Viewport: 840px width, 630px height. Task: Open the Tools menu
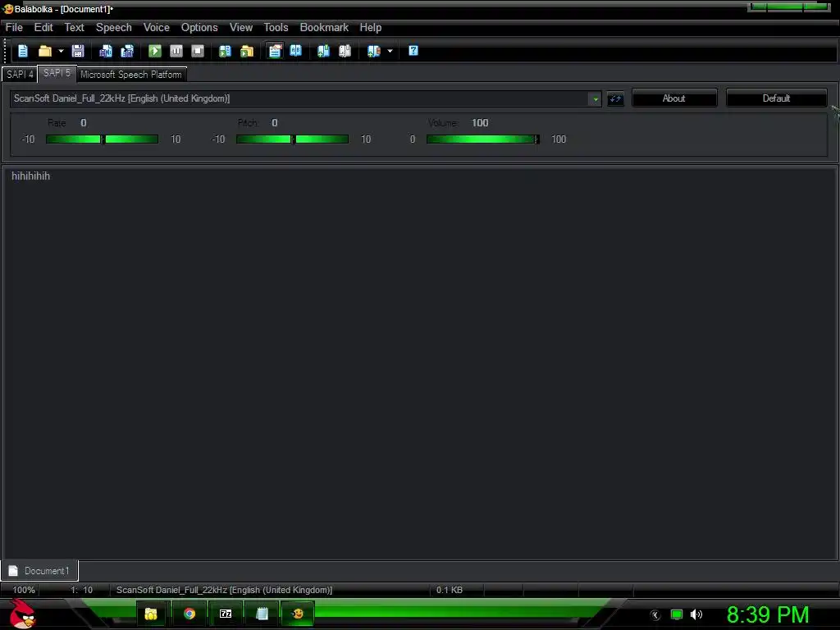(x=276, y=27)
